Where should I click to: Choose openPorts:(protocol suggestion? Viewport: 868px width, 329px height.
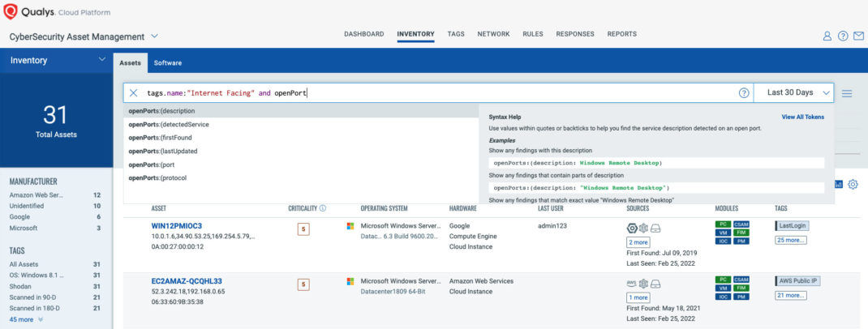pos(301,178)
